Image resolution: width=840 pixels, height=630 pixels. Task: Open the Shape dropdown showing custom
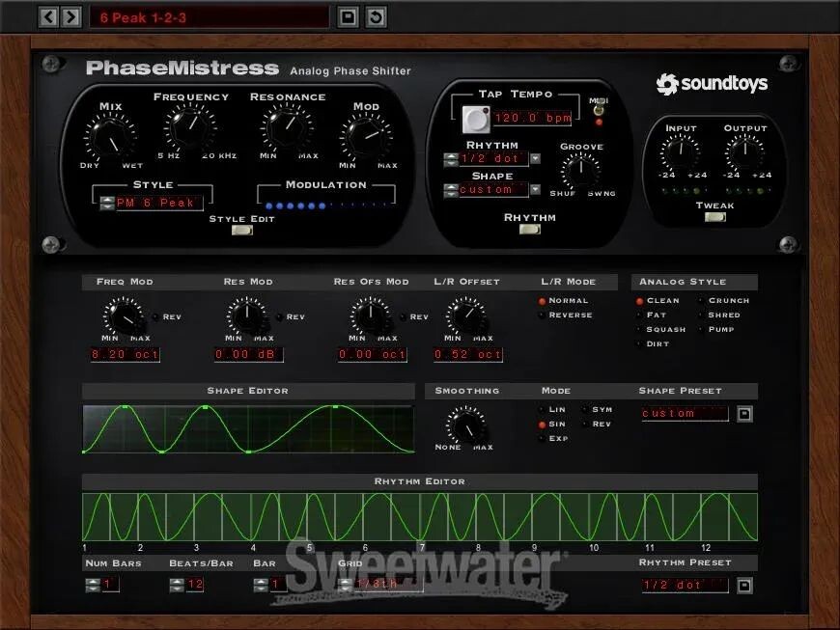535,190
